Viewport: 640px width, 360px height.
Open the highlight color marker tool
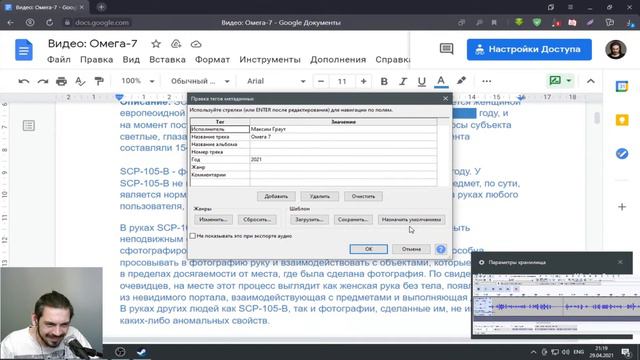[x=461, y=81]
